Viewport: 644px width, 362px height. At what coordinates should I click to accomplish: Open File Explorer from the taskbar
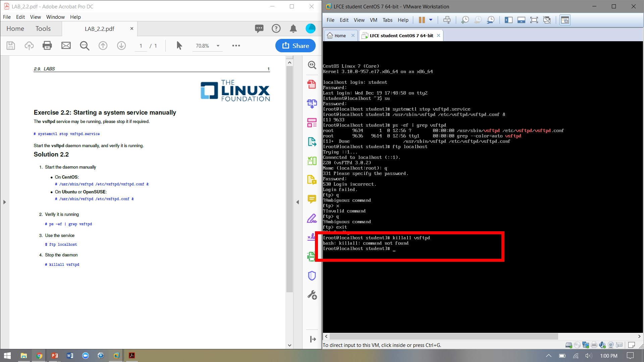23,356
